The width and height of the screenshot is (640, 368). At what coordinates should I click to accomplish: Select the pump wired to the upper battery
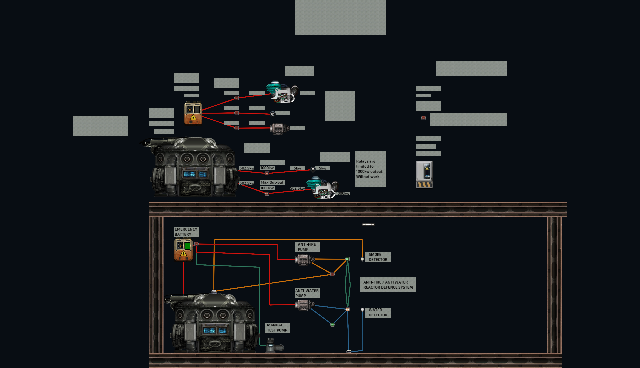coord(279,129)
